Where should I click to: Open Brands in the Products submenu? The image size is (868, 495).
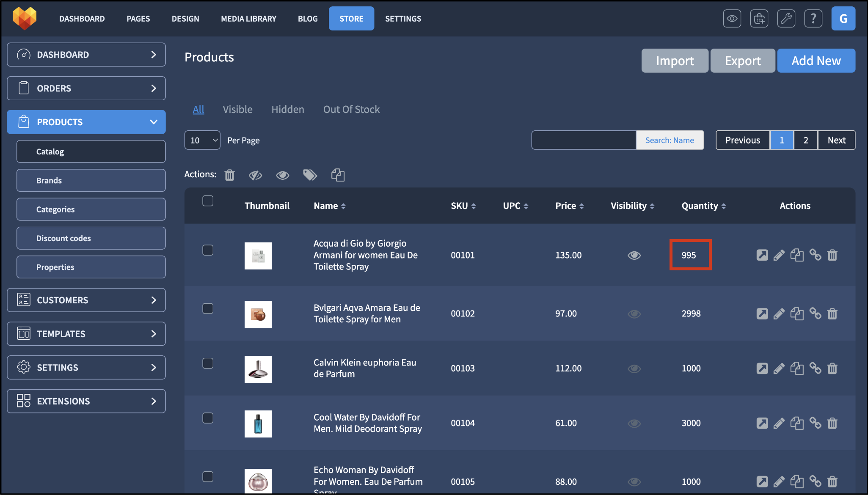tap(91, 181)
